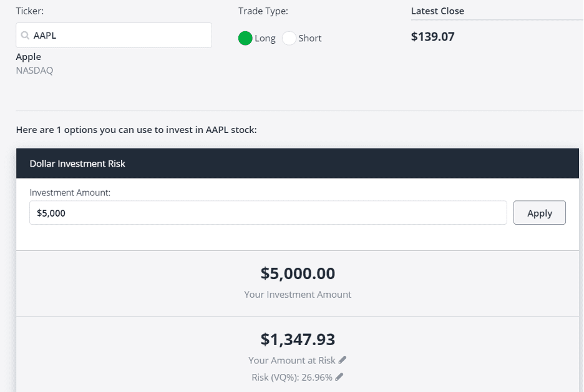Click the edit pencil next to Risk (VQ%)
This screenshot has height=392, width=584.
(339, 377)
